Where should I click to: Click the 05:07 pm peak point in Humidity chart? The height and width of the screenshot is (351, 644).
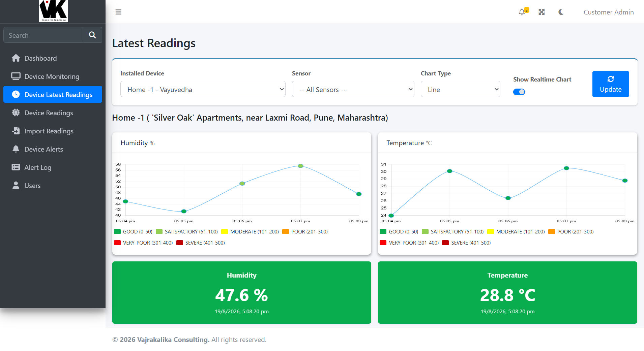300,166
